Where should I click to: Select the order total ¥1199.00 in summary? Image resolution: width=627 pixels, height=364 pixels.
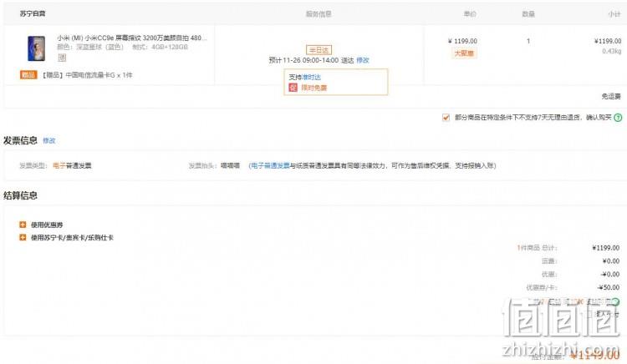click(x=606, y=248)
